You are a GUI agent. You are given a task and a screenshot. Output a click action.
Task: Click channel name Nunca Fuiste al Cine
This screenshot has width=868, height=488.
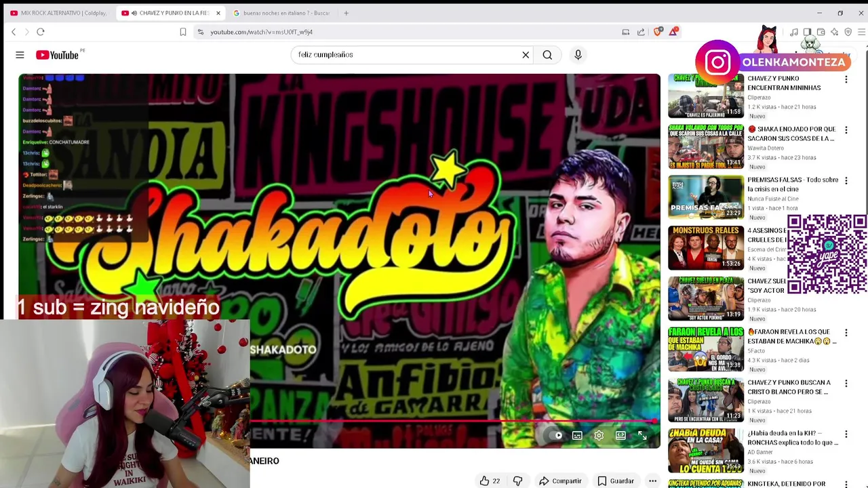coord(772,199)
